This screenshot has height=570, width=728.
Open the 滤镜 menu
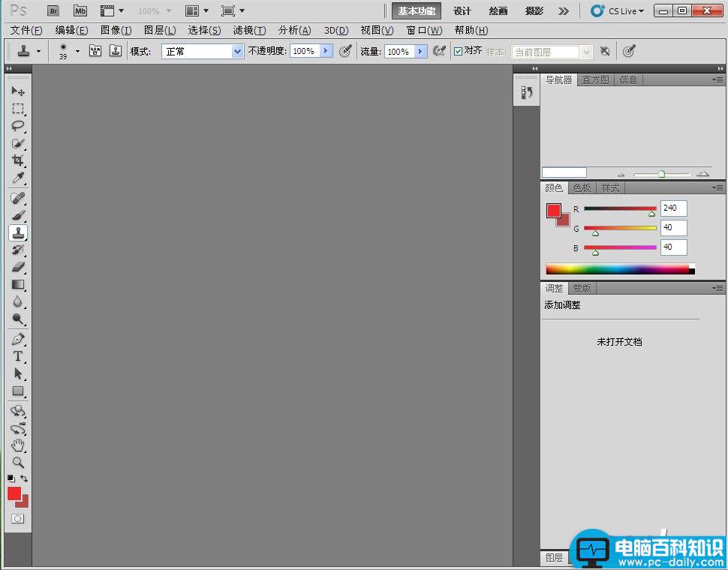[x=249, y=30]
